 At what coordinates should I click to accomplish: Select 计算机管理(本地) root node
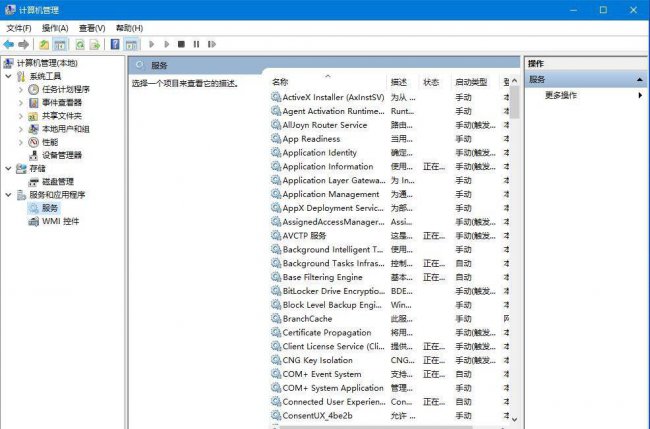tap(47, 63)
